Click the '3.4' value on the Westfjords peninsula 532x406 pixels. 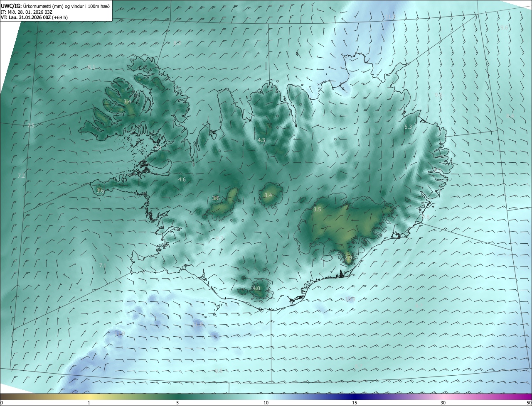[128, 101]
